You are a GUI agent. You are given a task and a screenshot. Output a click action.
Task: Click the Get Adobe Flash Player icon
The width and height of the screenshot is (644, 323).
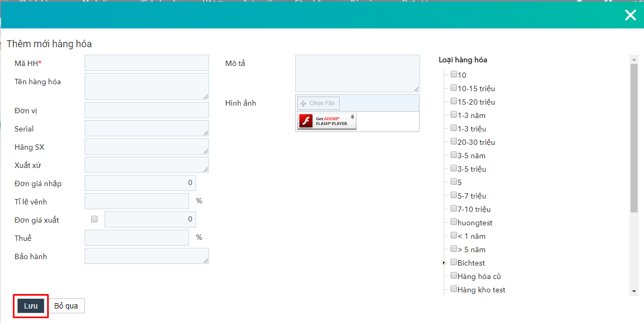coord(327,121)
